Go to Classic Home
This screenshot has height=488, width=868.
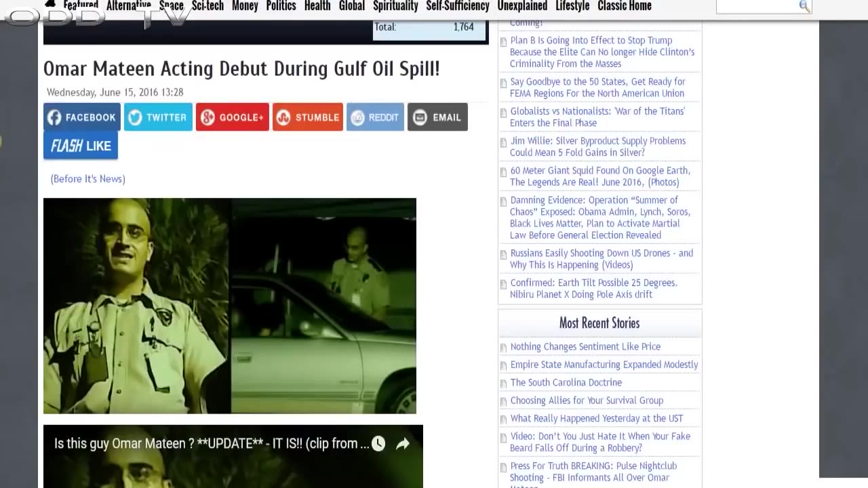(625, 6)
